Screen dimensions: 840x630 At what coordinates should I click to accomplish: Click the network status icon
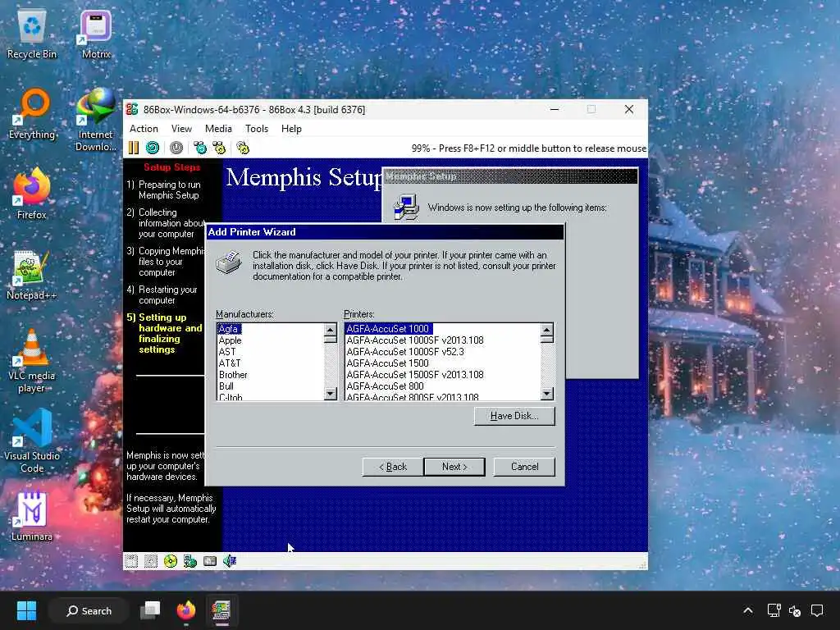(x=190, y=561)
